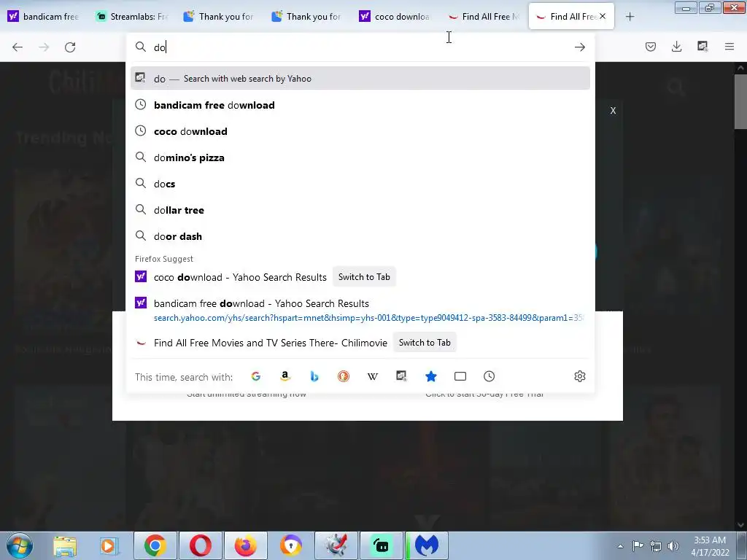747x560 pixels.
Task: Search this time with Amazon
Action: (285, 377)
